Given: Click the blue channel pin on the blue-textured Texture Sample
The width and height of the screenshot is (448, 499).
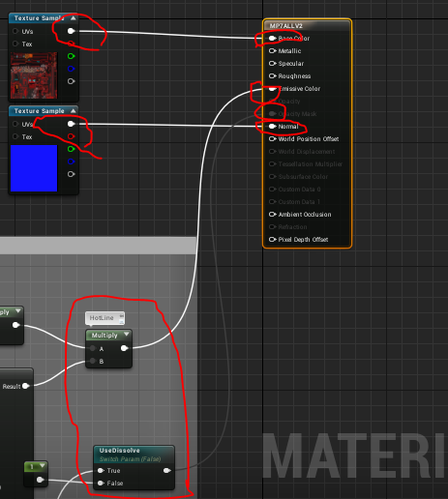Looking at the screenshot, I should [71, 161].
